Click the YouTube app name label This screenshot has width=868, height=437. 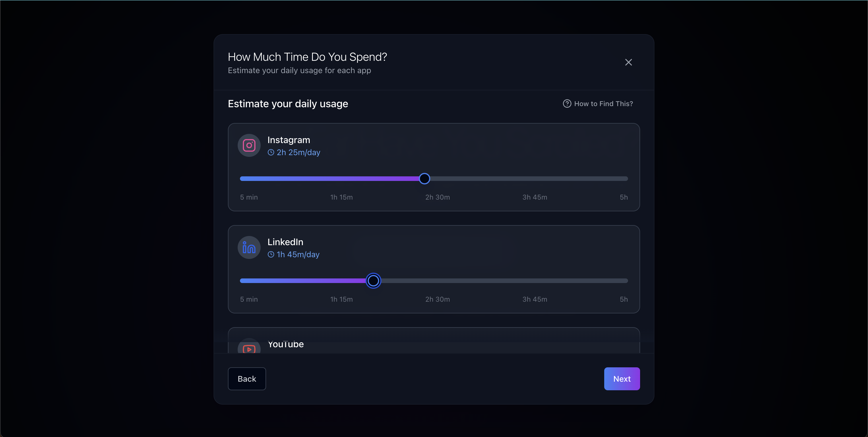coord(285,344)
